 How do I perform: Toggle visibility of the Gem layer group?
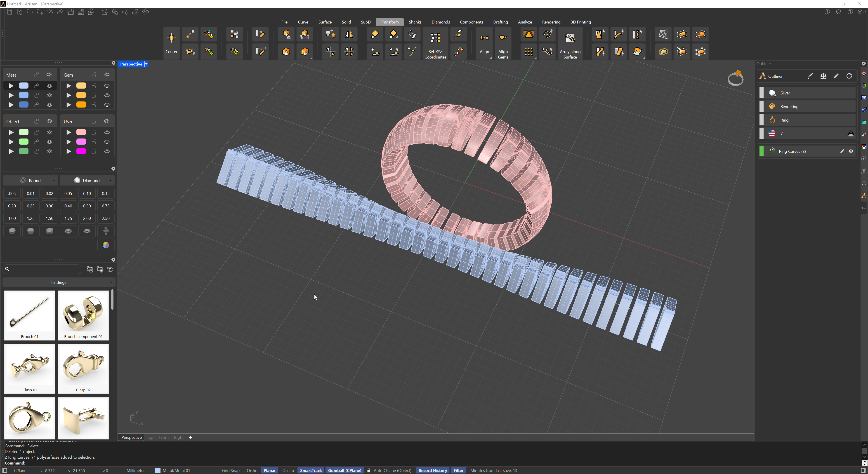tap(106, 75)
